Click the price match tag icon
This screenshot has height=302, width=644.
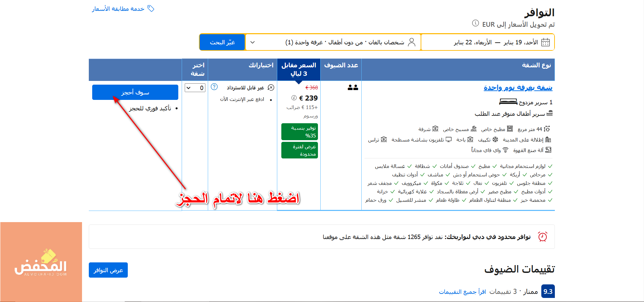151,8
